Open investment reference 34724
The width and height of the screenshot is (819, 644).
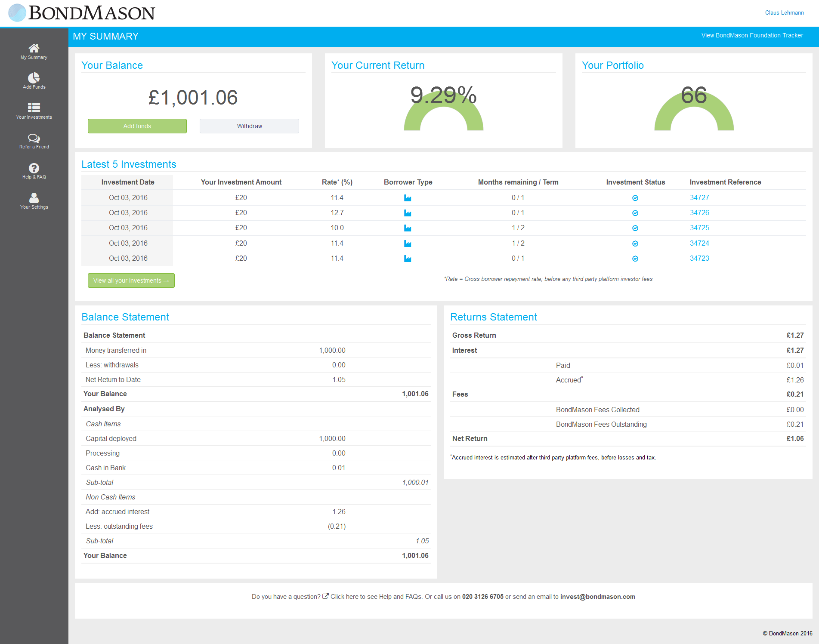699,243
